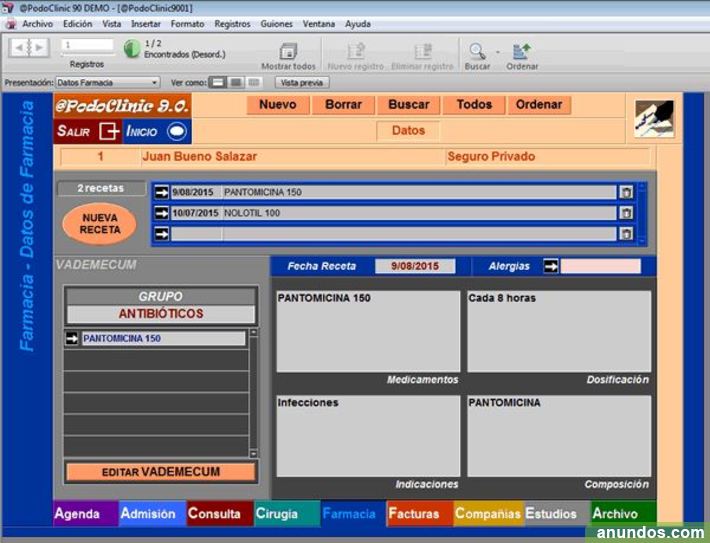Click arrow icon beside PANTOMICINA 150 in vademecum
710x543 pixels.
[x=72, y=338]
